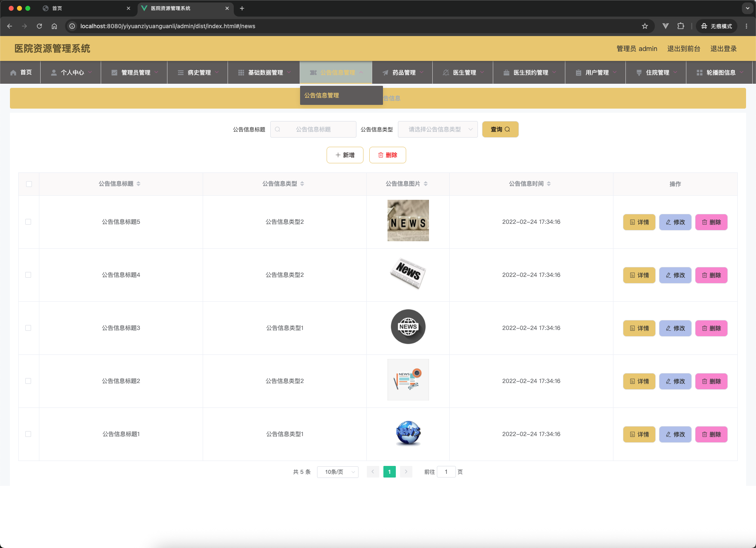756x548 pixels.
Task: Bookmark page with star icon
Action: point(645,26)
